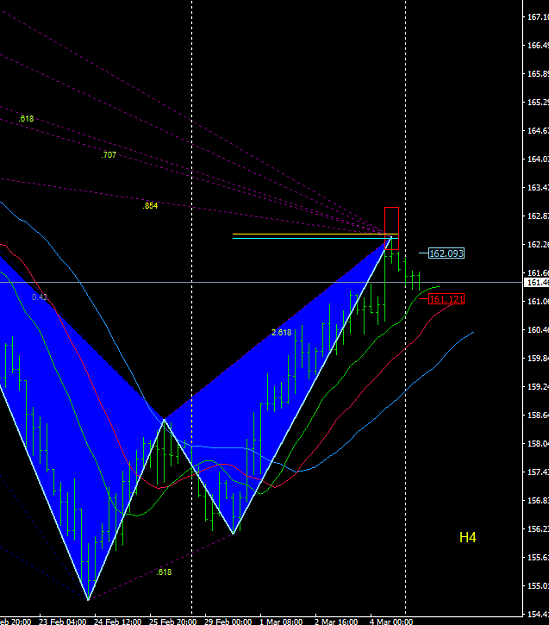This screenshot has height=625, width=549.
Task: Select the 2.618 ratio label on pattern
Action: coord(281,332)
